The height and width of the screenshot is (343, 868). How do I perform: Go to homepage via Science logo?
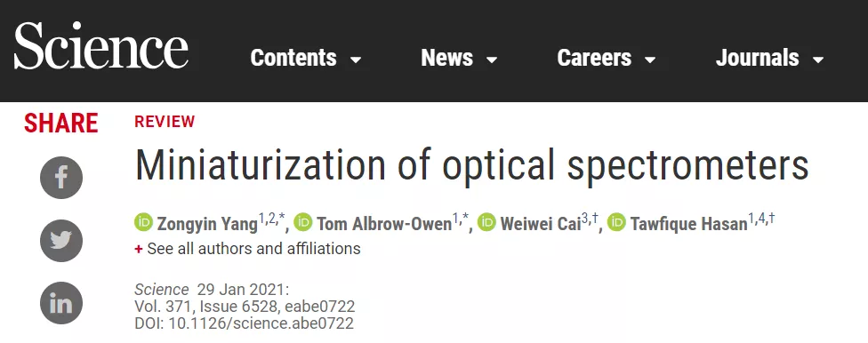(x=100, y=46)
